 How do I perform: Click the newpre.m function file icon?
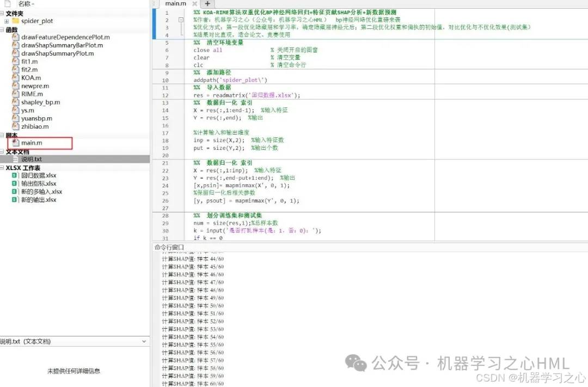(15, 86)
